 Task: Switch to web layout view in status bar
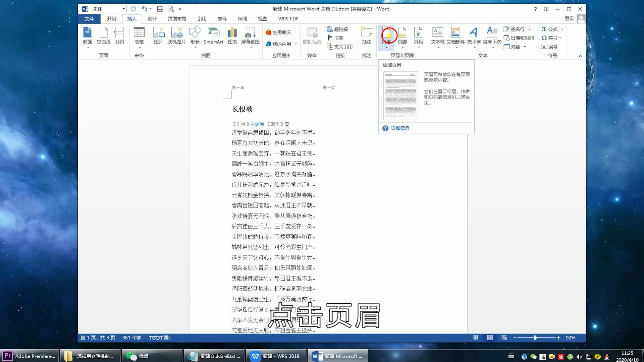504,338
